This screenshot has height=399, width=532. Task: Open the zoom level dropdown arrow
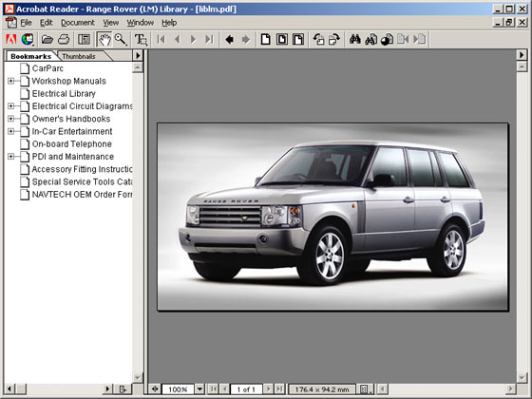(x=199, y=389)
